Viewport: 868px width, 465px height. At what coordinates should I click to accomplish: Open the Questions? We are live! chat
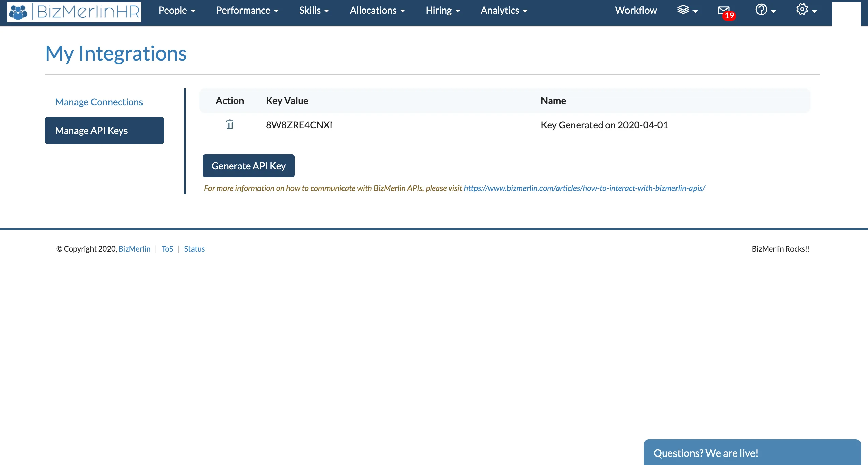pos(752,453)
